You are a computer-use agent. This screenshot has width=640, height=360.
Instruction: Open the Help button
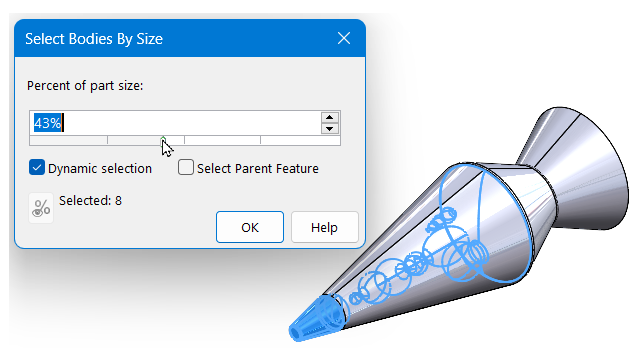pos(324,227)
